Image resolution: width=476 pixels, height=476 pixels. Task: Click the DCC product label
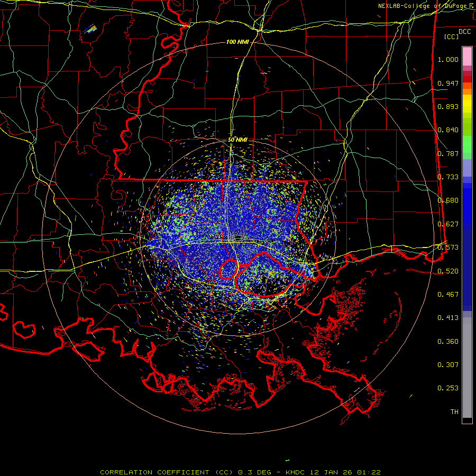(x=464, y=32)
